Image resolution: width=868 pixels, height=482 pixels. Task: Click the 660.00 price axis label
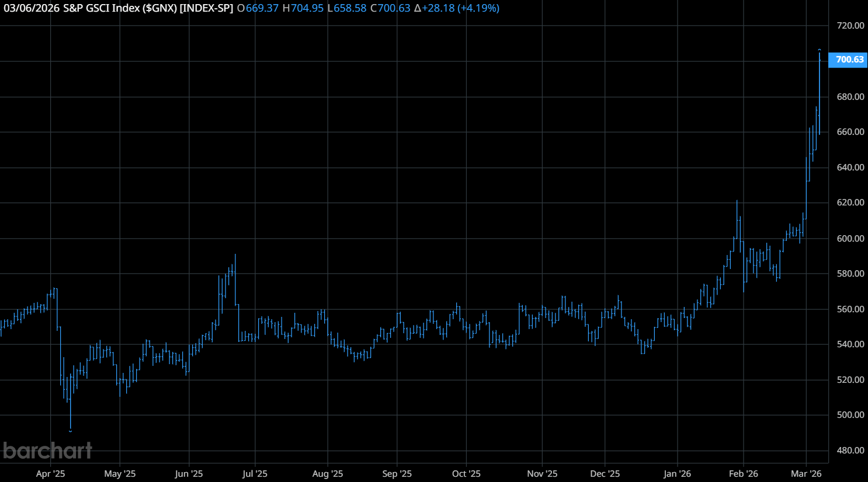[850, 132]
